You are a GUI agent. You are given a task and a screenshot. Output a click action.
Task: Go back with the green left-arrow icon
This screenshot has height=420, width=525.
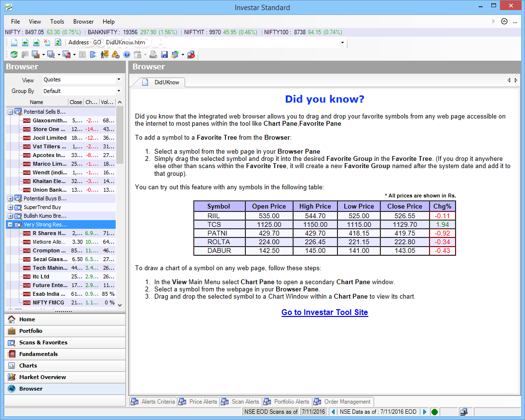coord(25,42)
